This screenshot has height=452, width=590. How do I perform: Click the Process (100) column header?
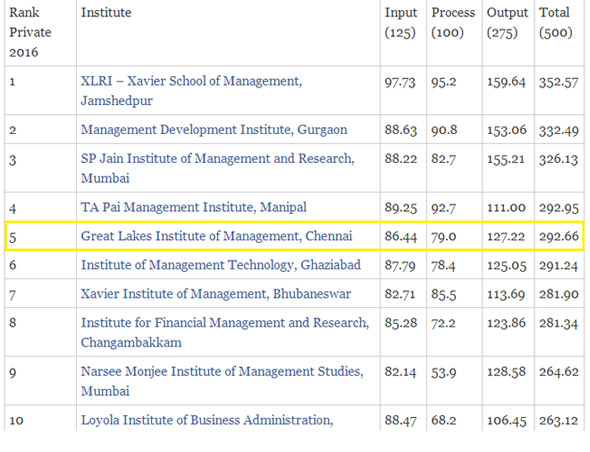pyautogui.click(x=453, y=23)
